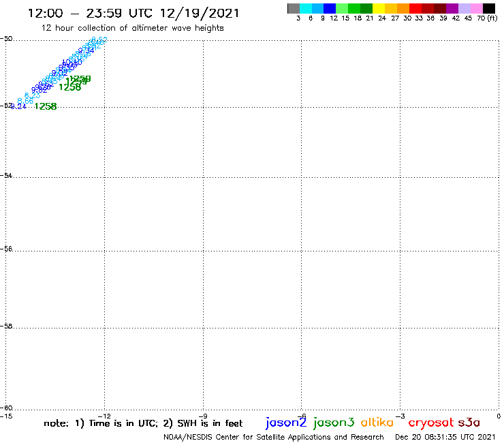Click the blue 9.24 wave height reading
The width and height of the screenshot is (504, 443).
click(x=18, y=107)
